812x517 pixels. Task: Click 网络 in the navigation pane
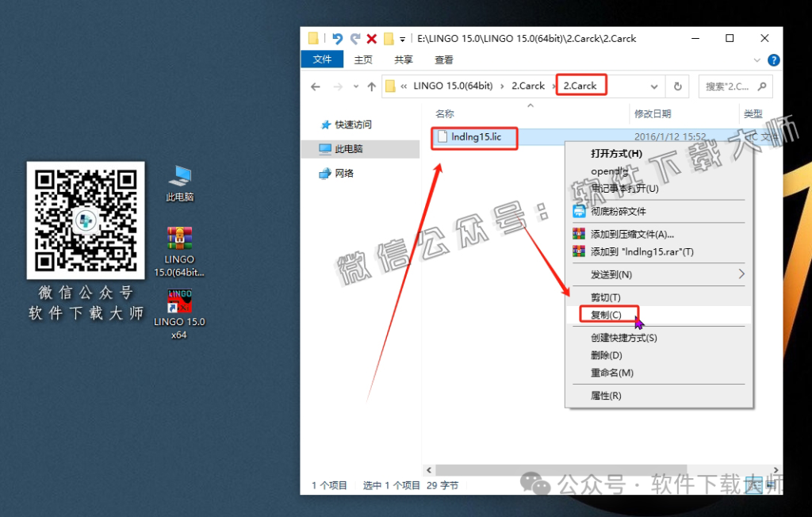(343, 173)
